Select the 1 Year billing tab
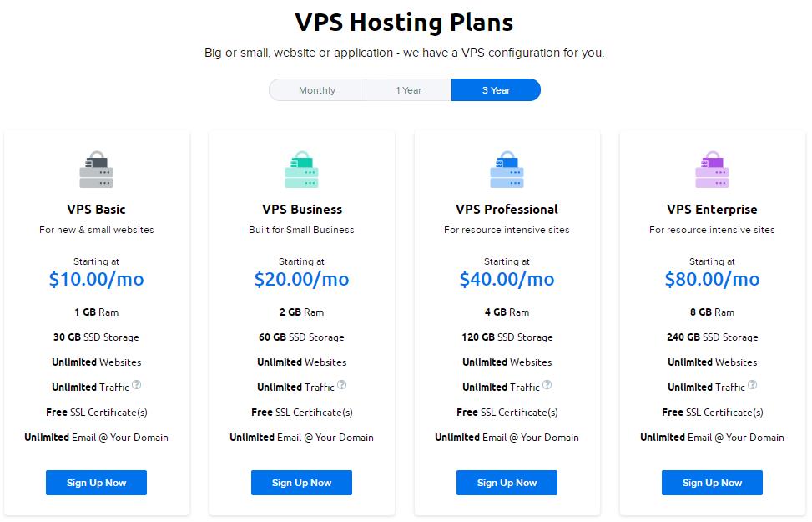The width and height of the screenshot is (812, 522). [408, 89]
